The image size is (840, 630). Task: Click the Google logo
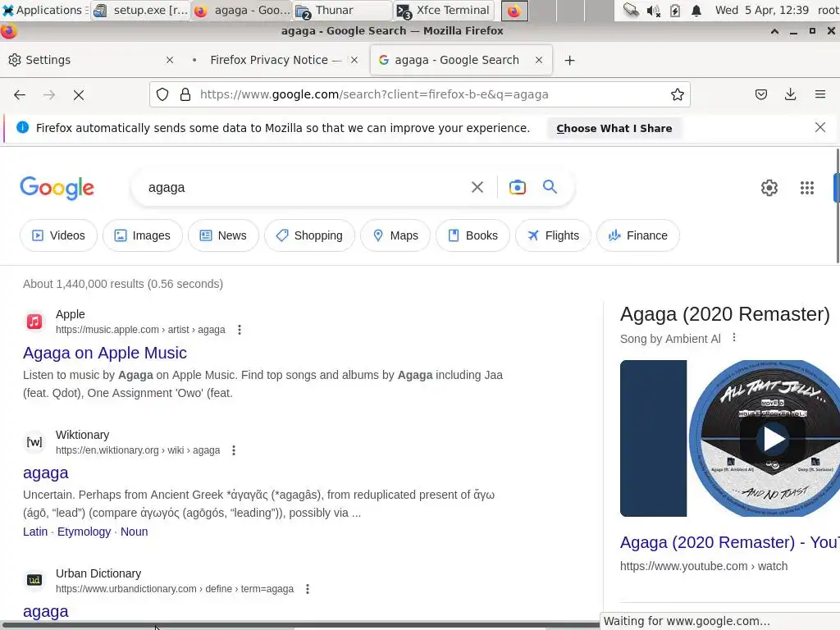pos(57,188)
